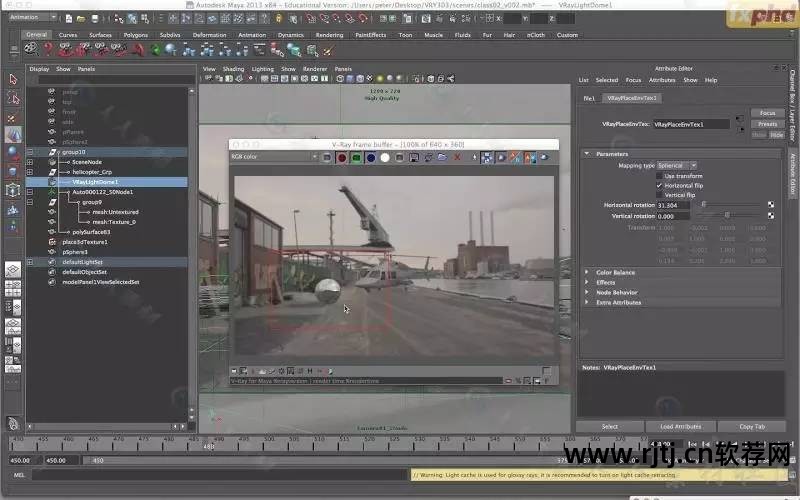
Task: Click the Focus button in Attribute Editor
Action: tap(767, 113)
